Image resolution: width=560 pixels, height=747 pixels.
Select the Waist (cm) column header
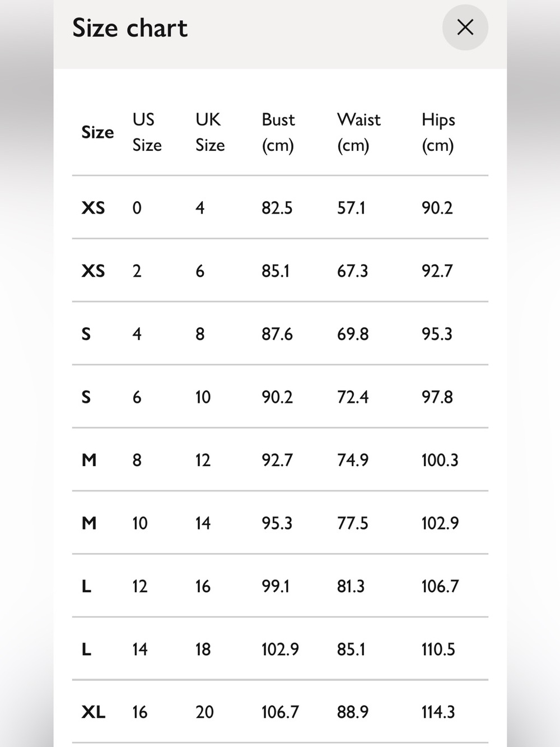(x=359, y=132)
